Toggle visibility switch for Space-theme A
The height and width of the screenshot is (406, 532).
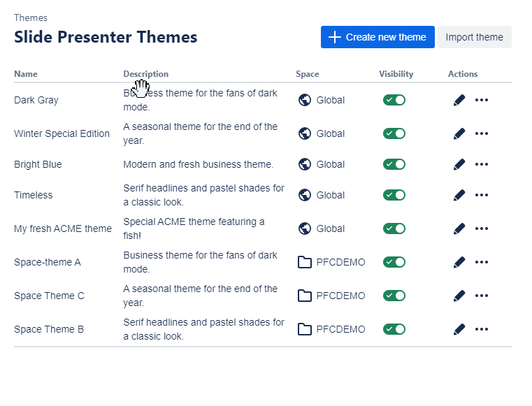(x=394, y=262)
